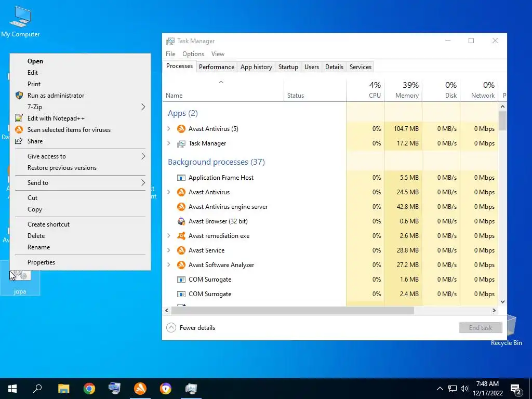Screen dimensions: 532x399
Task: Collapse Task Manager with Fewer details
Action: coord(191,328)
